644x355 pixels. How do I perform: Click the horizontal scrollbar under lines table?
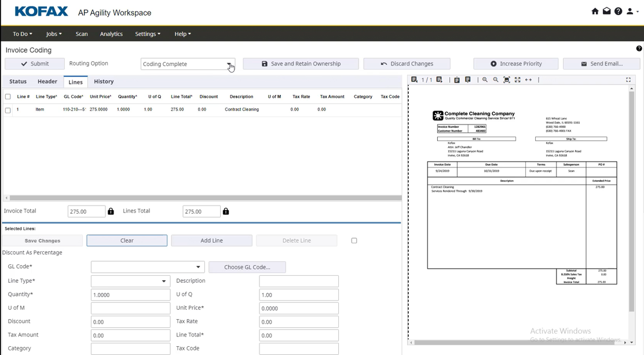[203, 198]
